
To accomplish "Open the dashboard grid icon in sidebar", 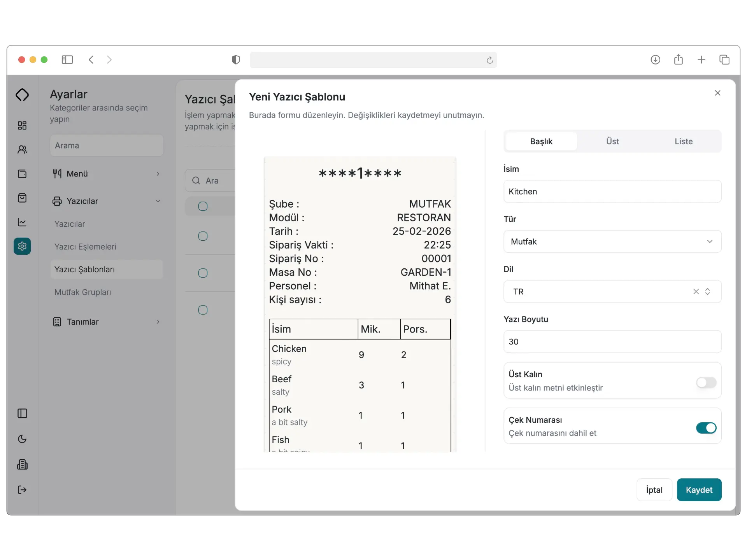I will point(22,125).
